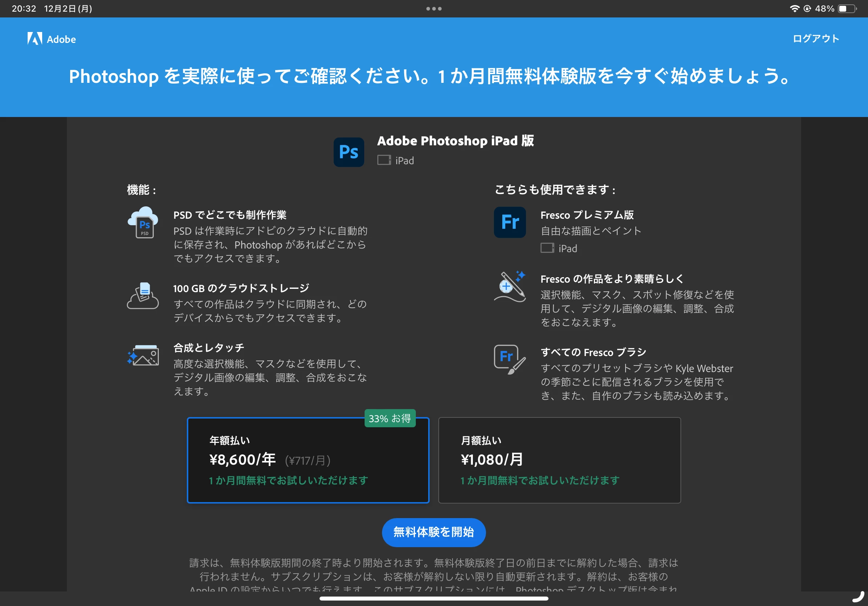Click the 33% お得 savings badge
Viewport: 868px width, 606px height.
pos(390,418)
